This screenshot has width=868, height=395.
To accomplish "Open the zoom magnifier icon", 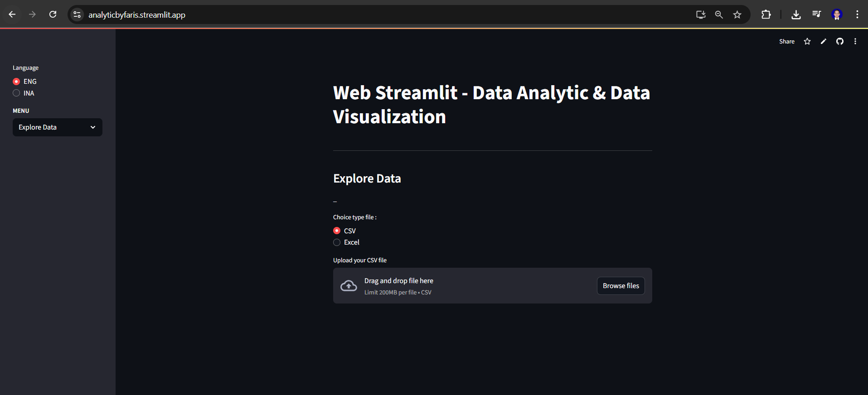I will (x=719, y=14).
